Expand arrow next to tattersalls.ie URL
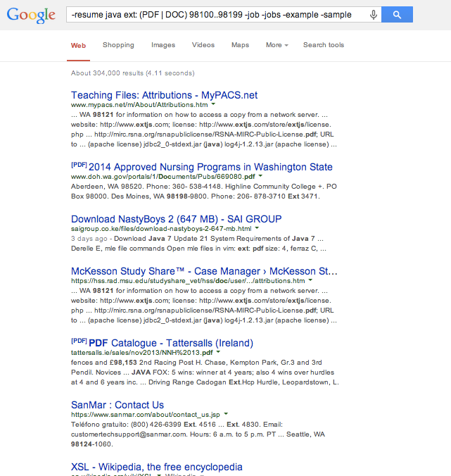The height and width of the screenshot is (476, 451). coord(218,352)
